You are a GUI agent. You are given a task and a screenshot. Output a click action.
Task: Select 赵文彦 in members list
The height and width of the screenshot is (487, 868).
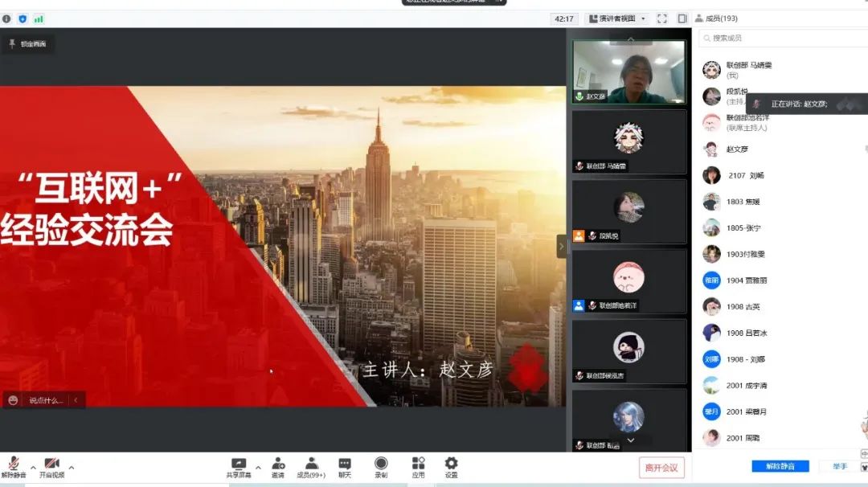click(x=782, y=149)
